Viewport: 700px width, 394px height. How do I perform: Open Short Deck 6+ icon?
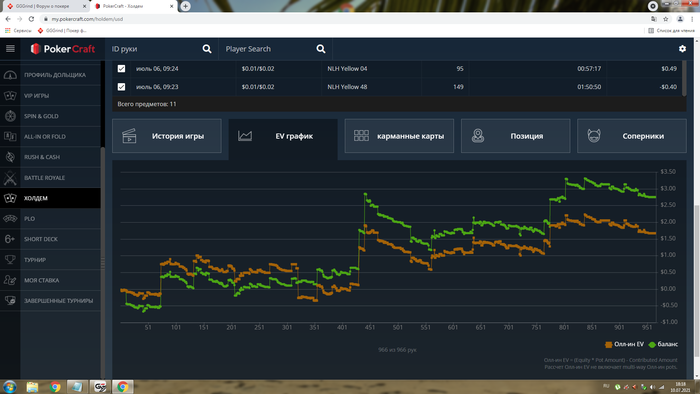point(10,239)
